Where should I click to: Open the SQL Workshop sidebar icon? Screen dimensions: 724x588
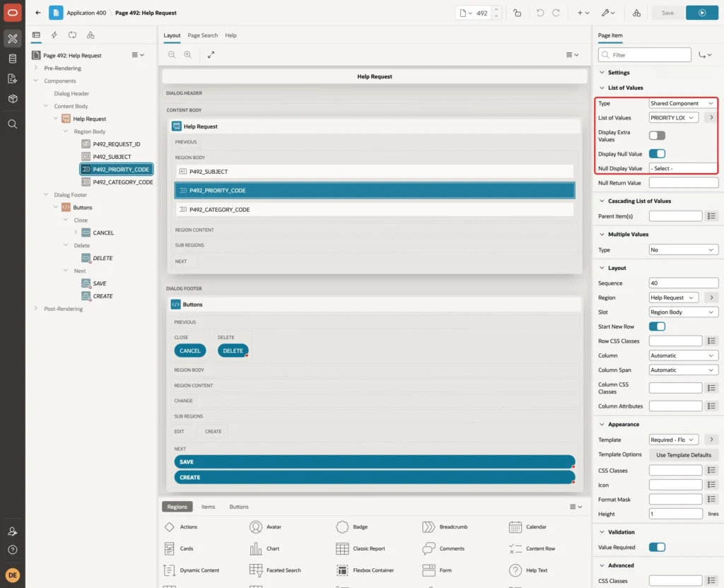[13, 59]
